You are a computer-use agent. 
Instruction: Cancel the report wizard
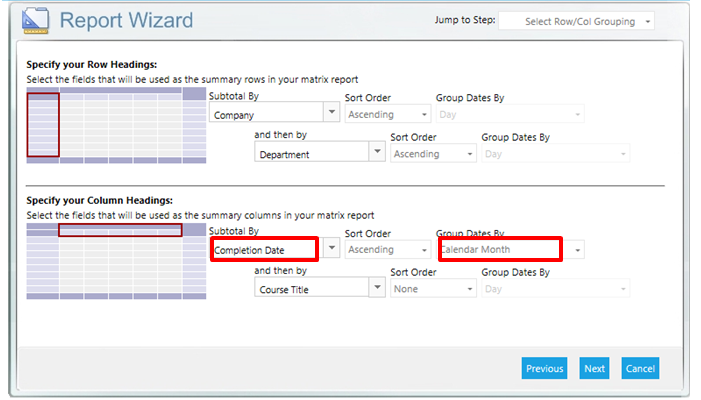(x=640, y=368)
